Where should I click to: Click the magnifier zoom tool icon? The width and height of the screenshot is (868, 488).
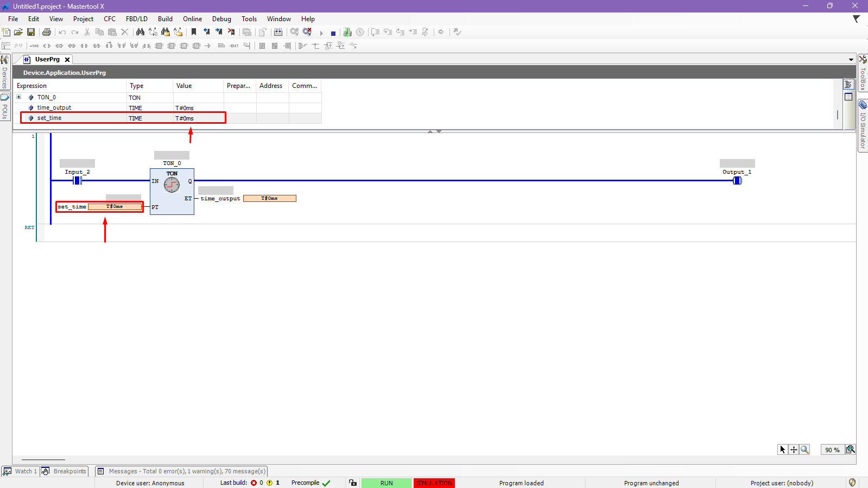(x=804, y=449)
